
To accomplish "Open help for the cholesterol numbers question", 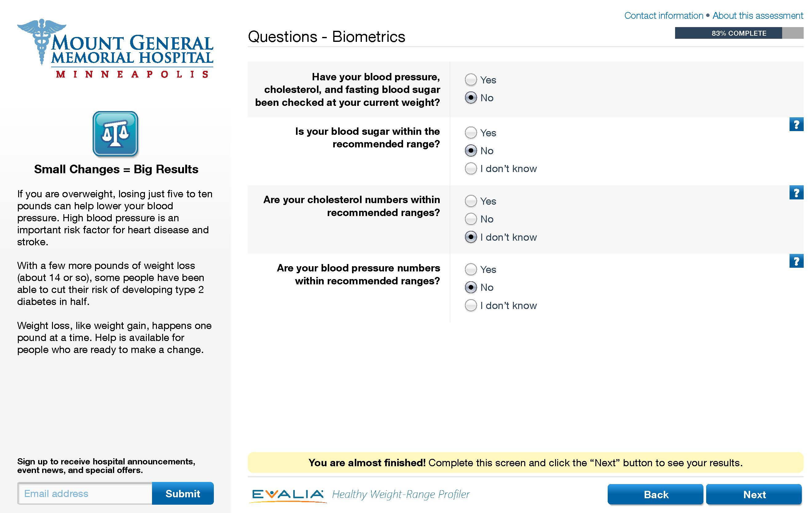I will [x=796, y=192].
